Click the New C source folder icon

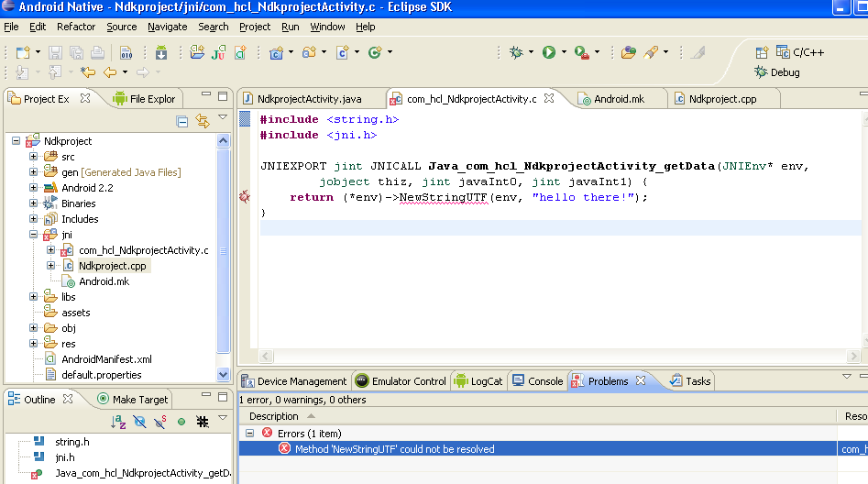click(x=276, y=52)
